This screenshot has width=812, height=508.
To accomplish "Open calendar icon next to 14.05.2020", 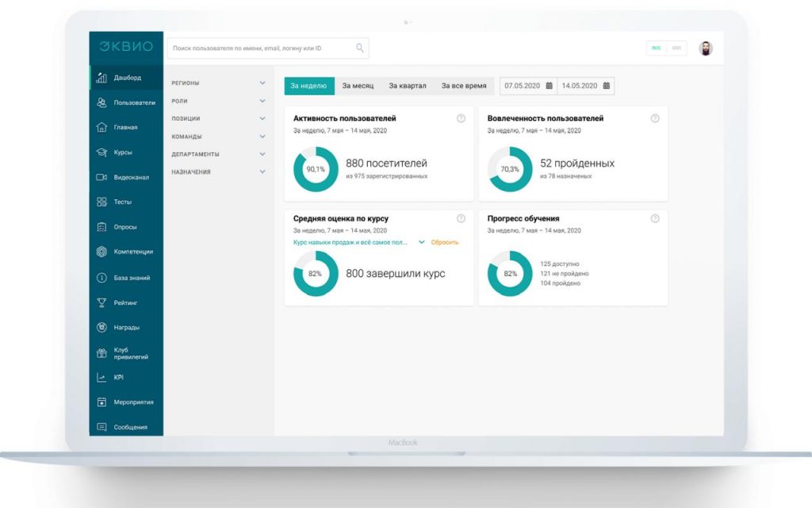I will (x=607, y=86).
